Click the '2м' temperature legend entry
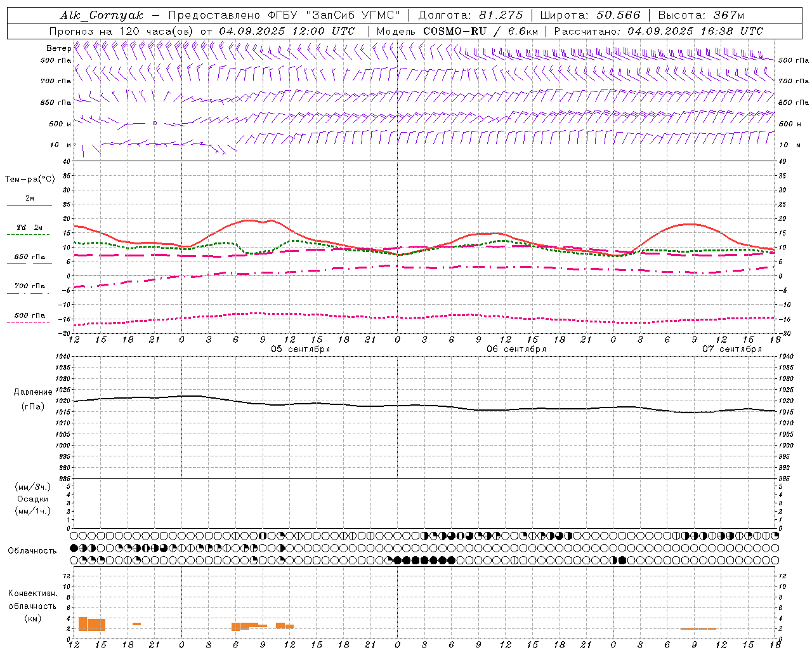 [30, 199]
